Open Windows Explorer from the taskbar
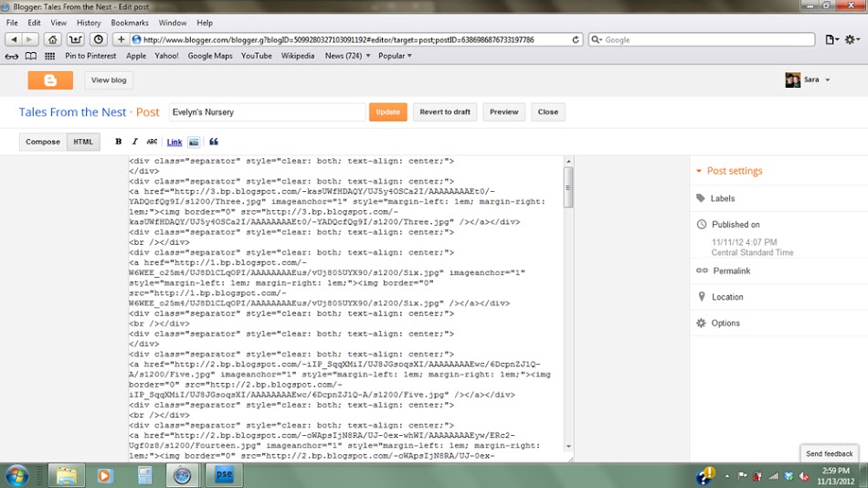 tap(67, 476)
